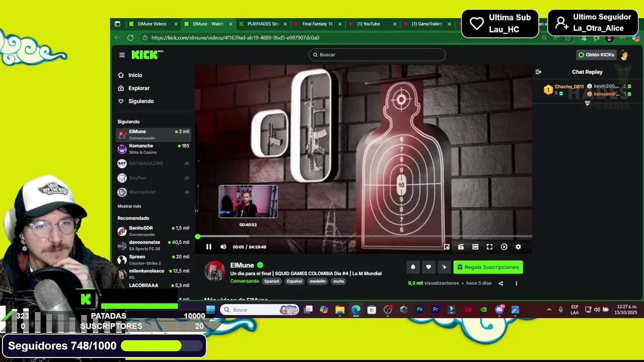Click the sparkle subscribe icon
This screenshot has width=644, height=362.
(444, 267)
